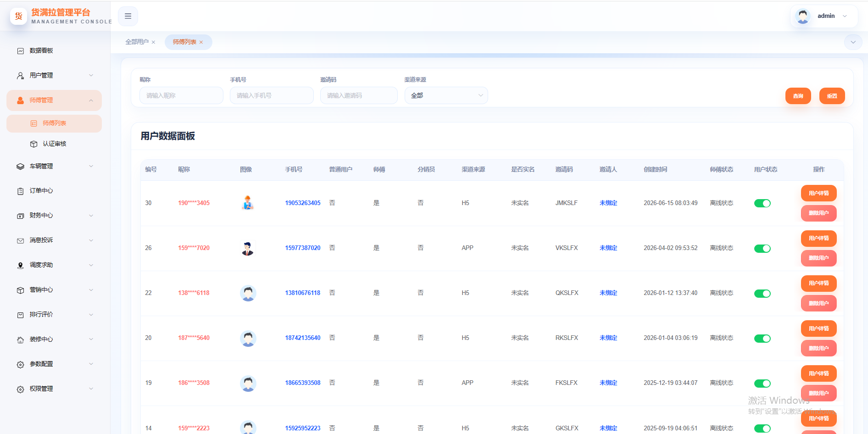
Task: Open 师傅列表 sidebar menu item
Action: 54,123
